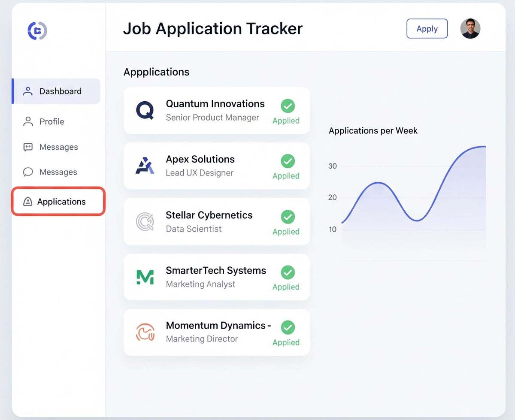Click the green checkmark for SmarterTech Systems
The height and width of the screenshot is (420, 515).
pyautogui.click(x=288, y=272)
